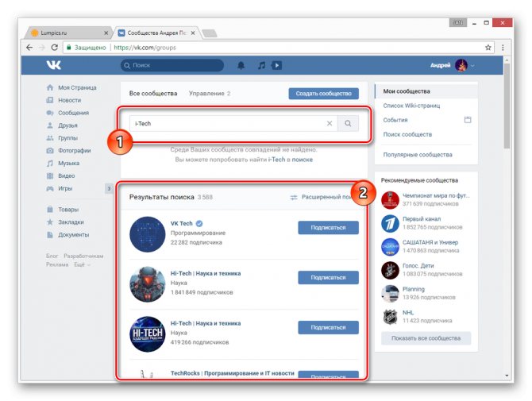
Task: Reload the page with refresh icon
Action: 54,48
